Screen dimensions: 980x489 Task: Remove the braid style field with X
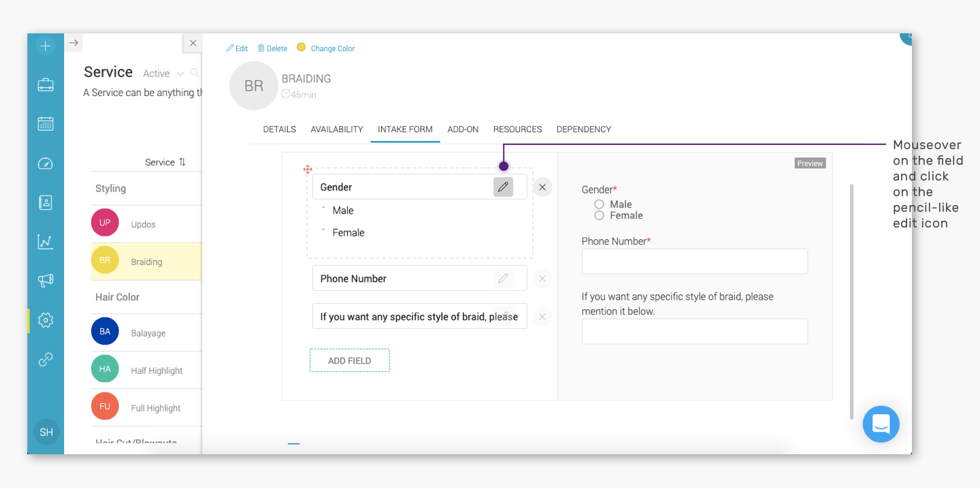542,316
